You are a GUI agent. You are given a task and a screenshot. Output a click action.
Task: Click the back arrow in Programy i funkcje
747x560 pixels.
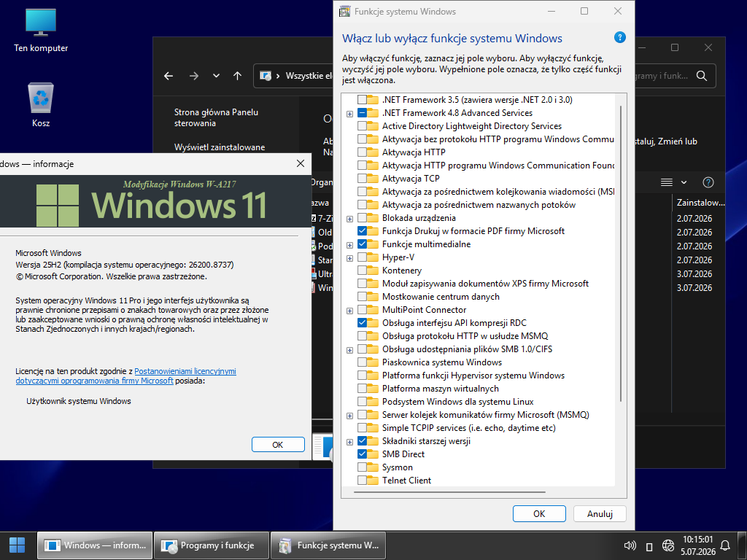pyautogui.click(x=169, y=76)
